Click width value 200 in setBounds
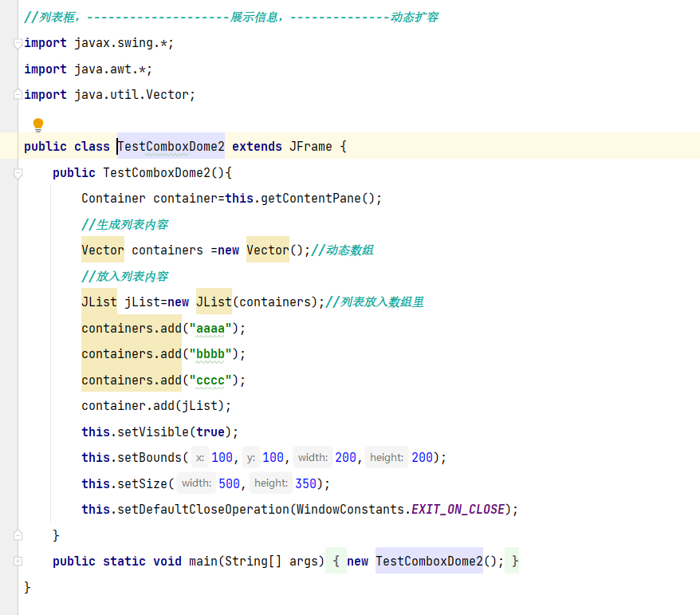Image resolution: width=700 pixels, height=615 pixels. coord(345,457)
